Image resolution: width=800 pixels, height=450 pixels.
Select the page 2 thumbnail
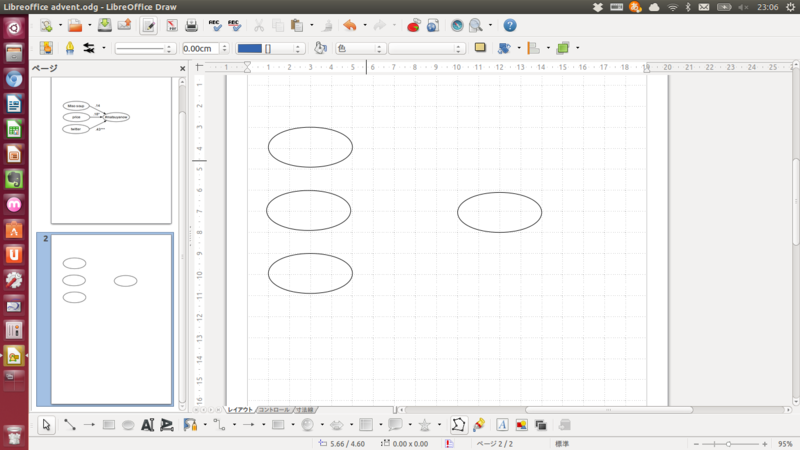point(111,319)
